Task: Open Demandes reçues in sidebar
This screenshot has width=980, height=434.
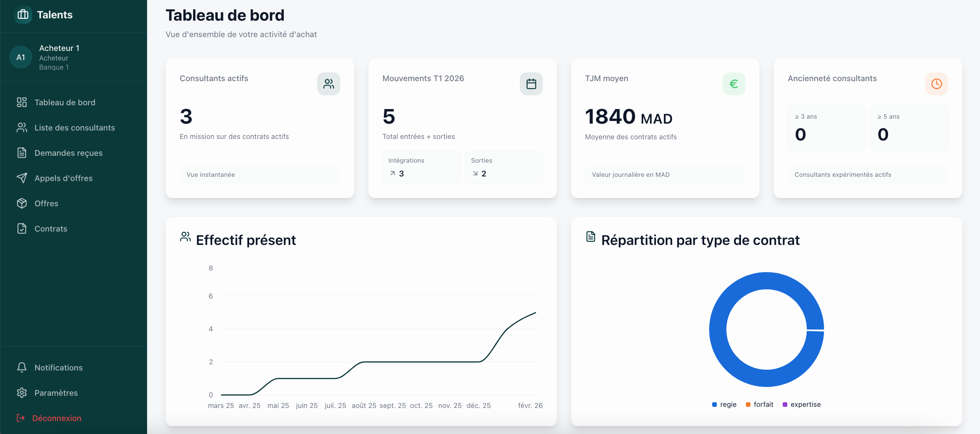Action: click(68, 153)
